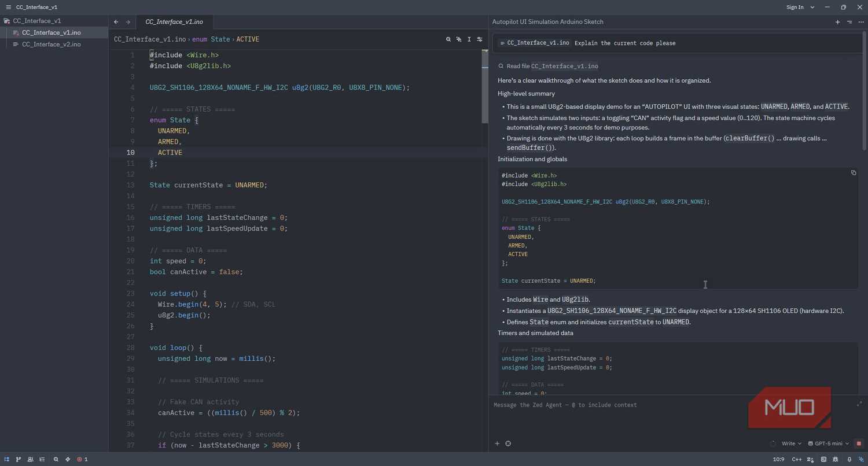Click '#include <U8g2lib.h>' on line 2

coord(190,66)
